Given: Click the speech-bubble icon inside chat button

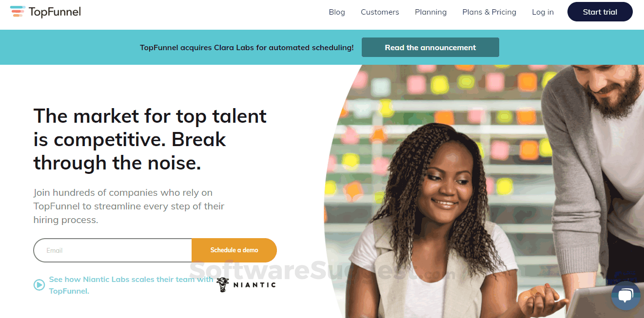Looking at the screenshot, I should point(626,296).
